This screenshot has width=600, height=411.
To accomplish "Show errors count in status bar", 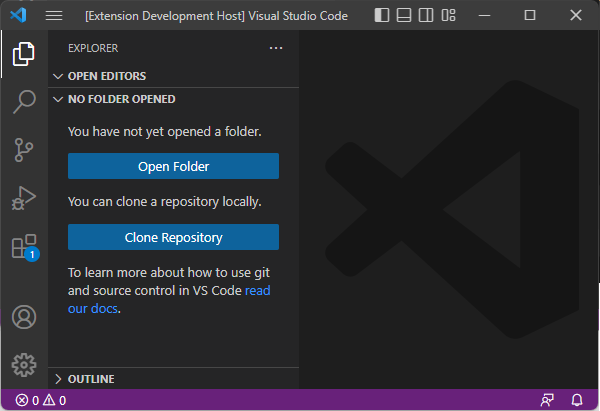I will coord(27,400).
